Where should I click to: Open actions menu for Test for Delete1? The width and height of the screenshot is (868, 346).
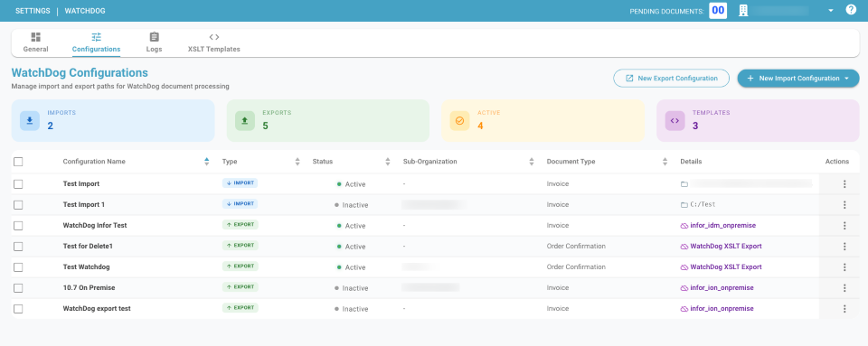point(844,247)
